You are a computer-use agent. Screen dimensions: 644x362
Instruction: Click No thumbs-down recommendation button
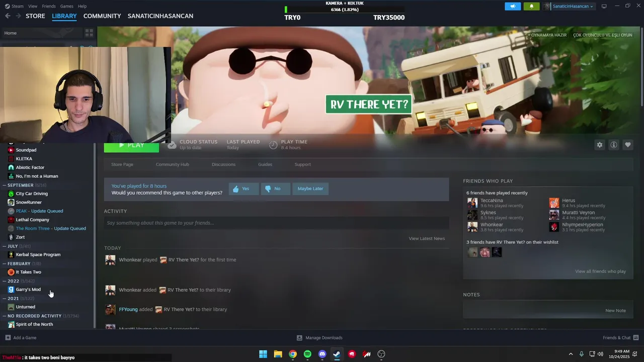click(275, 189)
